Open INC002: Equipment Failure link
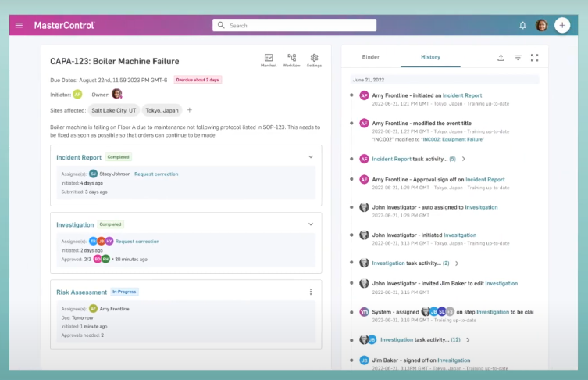588x380 pixels. [453, 139]
